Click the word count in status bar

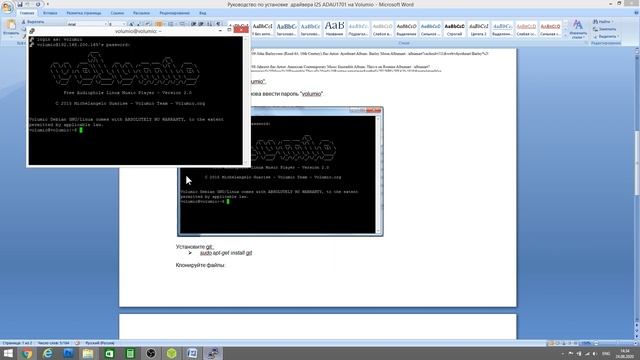pos(53,343)
